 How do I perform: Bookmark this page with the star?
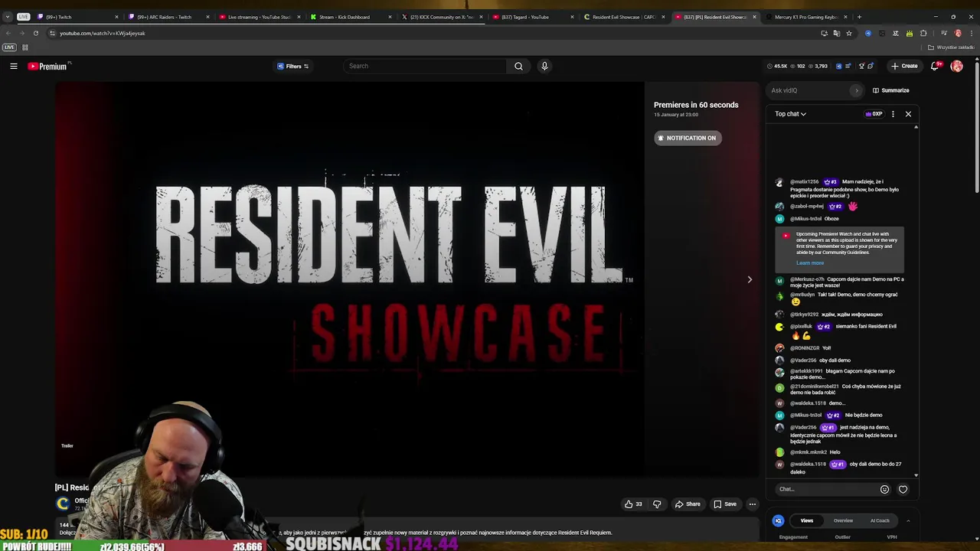849,33
